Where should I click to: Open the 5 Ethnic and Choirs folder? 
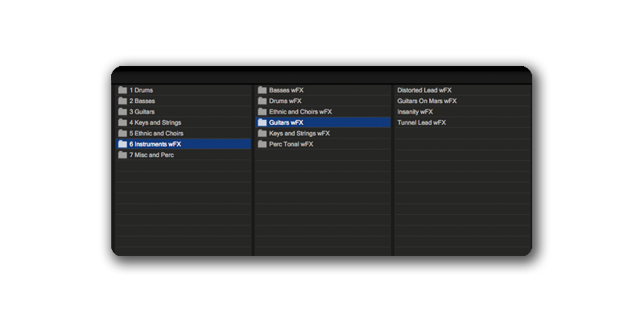(x=156, y=134)
